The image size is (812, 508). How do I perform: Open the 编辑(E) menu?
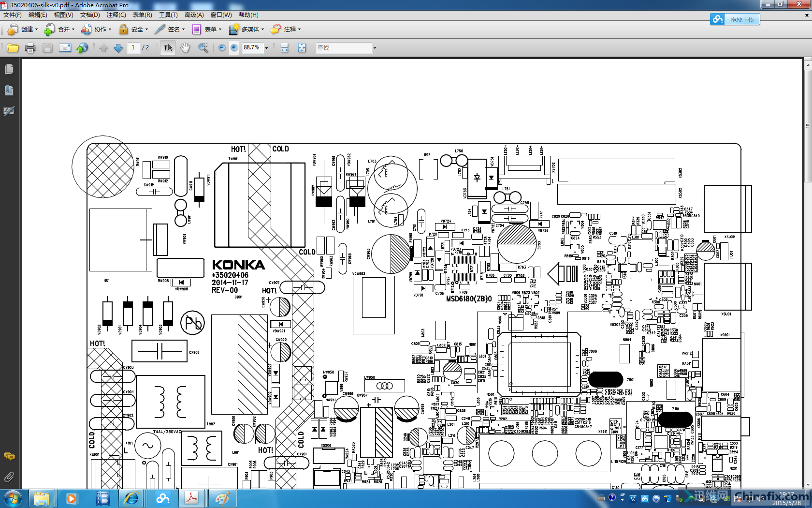tap(38, 15)
